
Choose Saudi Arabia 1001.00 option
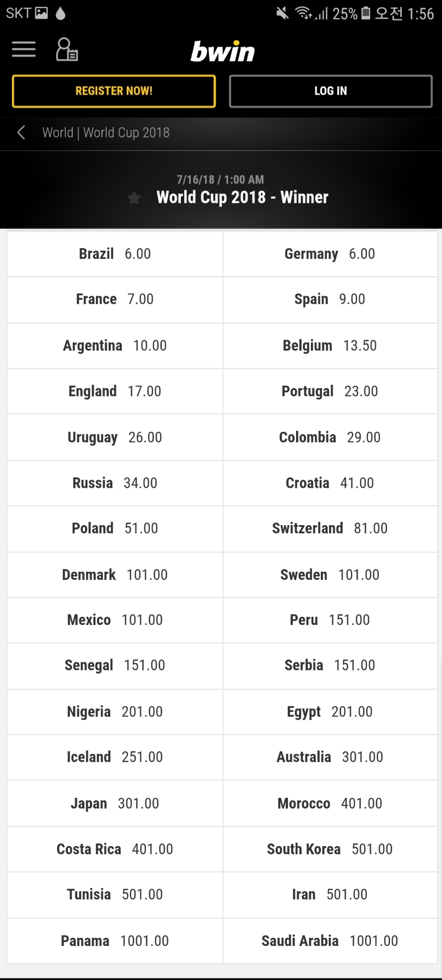(330, 940)
